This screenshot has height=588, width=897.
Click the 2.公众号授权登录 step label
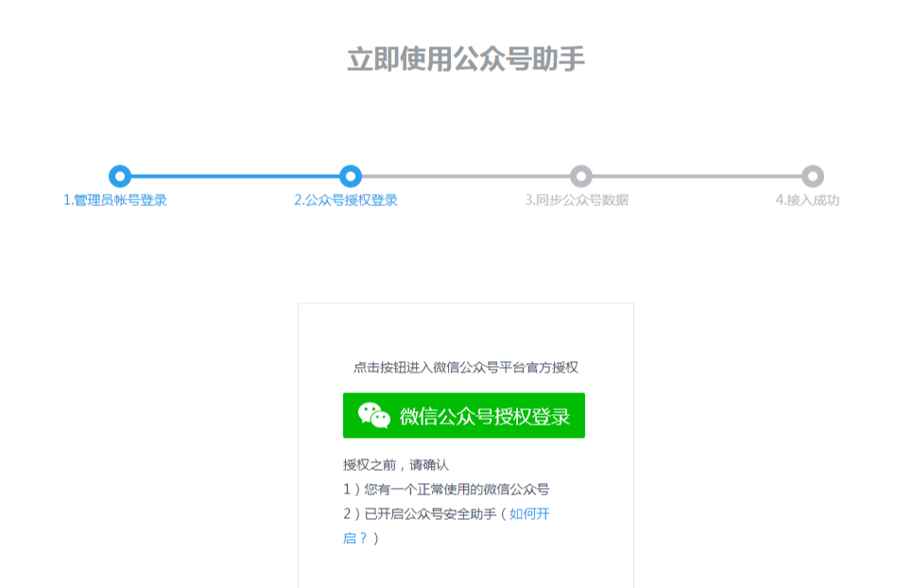point(346,200)
